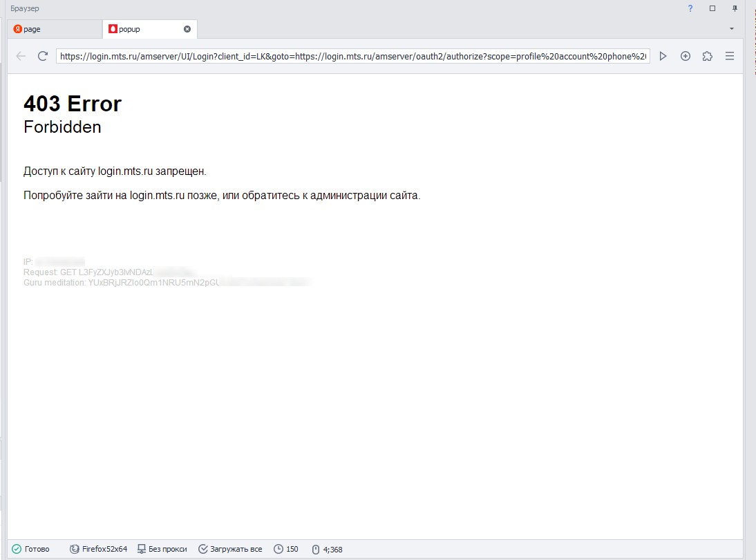The height and width of the screenshot is (560, 756).
Task: Click "Доступ к сайту login.mts.ru запрещен." line
Action: pyautogui.click(x=115, y=171)
